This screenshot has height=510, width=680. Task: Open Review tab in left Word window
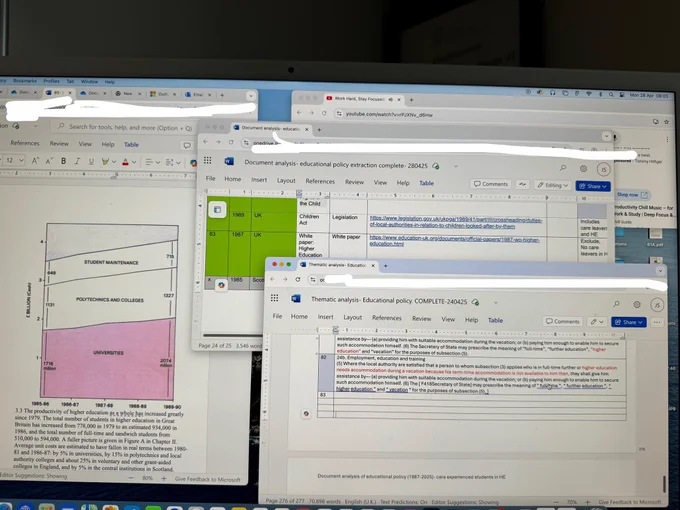[x=59, y=143]
